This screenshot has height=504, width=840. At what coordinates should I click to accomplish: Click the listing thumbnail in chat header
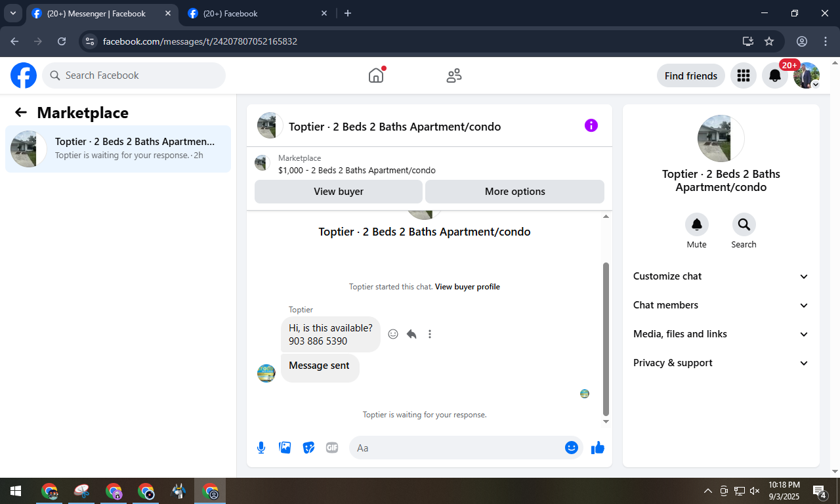coord(270,125)
